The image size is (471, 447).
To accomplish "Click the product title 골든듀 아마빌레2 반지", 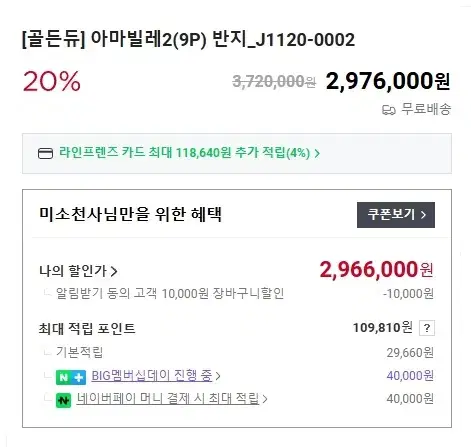I will tap(188, 40).
